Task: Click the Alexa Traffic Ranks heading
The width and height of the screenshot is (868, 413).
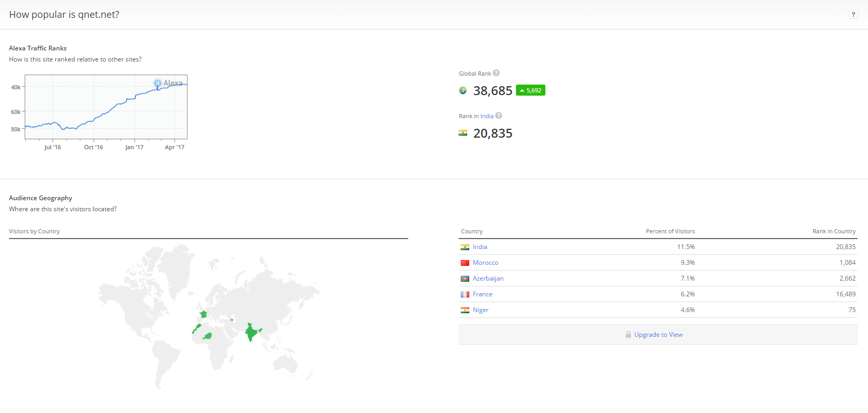Action: coord(38,48)
